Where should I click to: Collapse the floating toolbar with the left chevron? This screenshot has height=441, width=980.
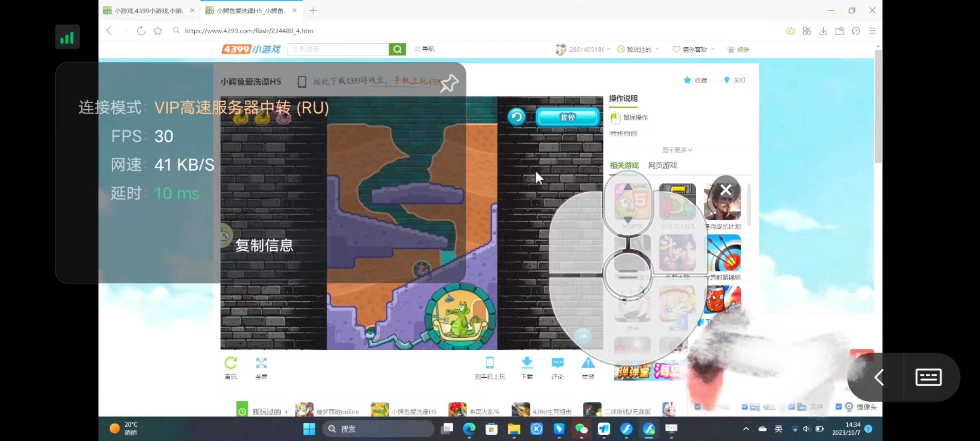[x=879, y=377]
